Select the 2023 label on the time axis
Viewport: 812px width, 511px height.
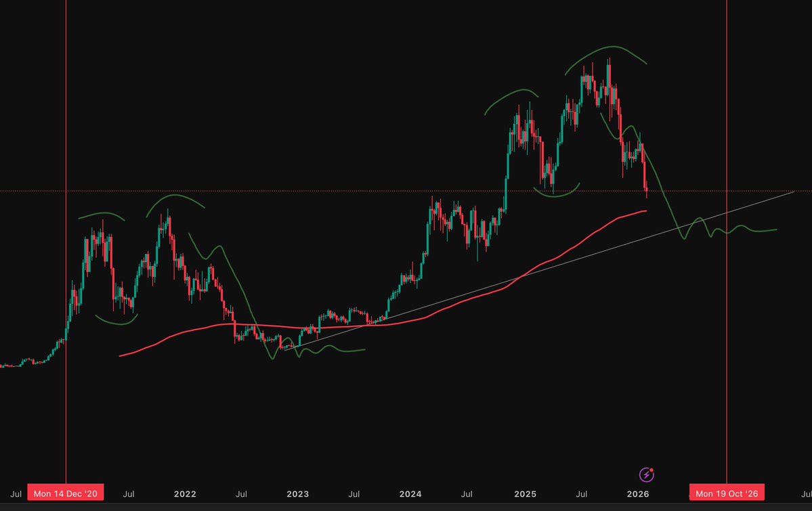(x=298, y=494)
